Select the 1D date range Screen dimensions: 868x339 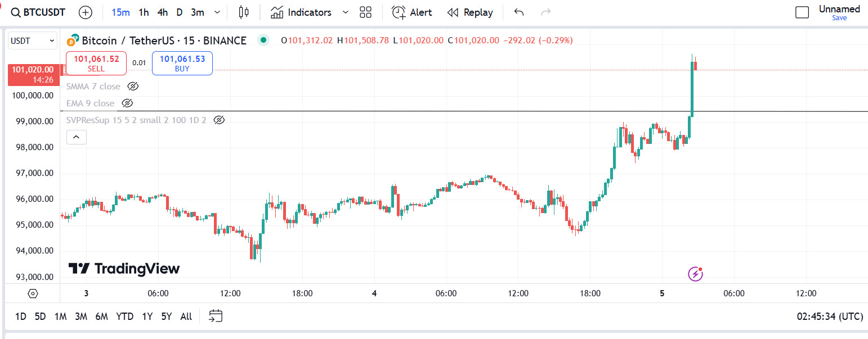[x=21, y=317]
